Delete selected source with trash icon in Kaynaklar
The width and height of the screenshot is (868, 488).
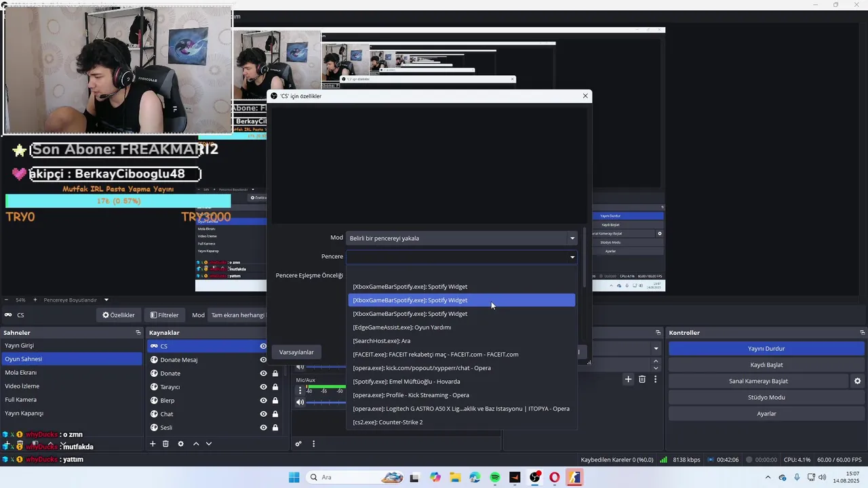tap(165, 444)
